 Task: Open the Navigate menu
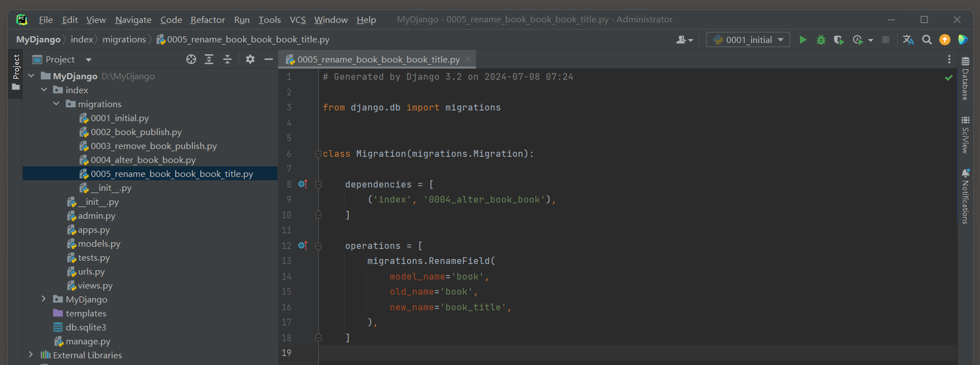click(133, 20)
